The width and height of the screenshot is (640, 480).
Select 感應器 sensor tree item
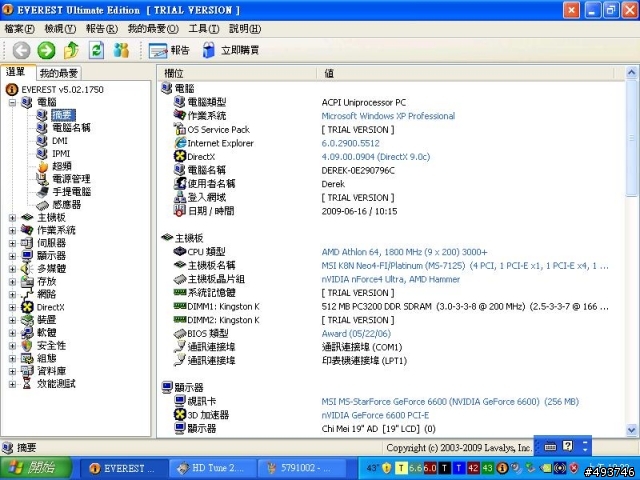67,204
